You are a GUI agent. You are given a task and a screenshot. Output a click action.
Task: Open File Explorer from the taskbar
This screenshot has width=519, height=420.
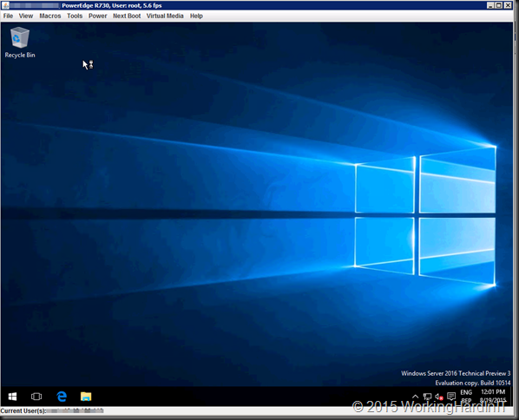coord(86,397)
